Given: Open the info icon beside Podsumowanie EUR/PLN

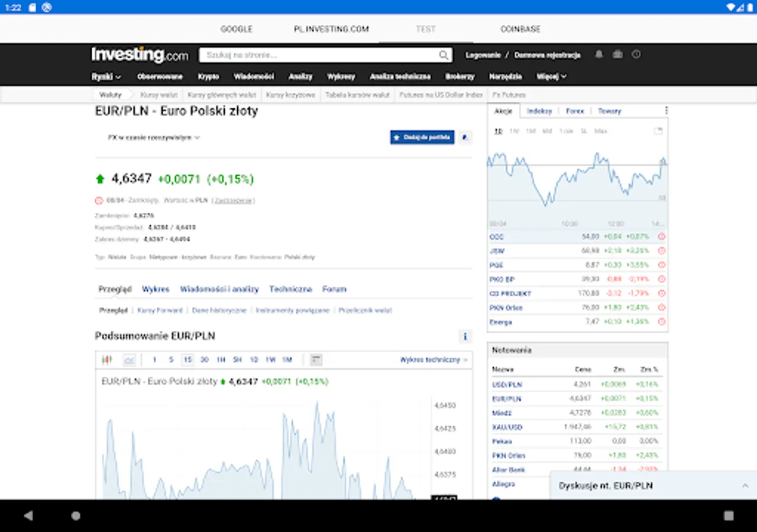Looking at the screenshot, I should pyautogui.click(x=465, y=336).
